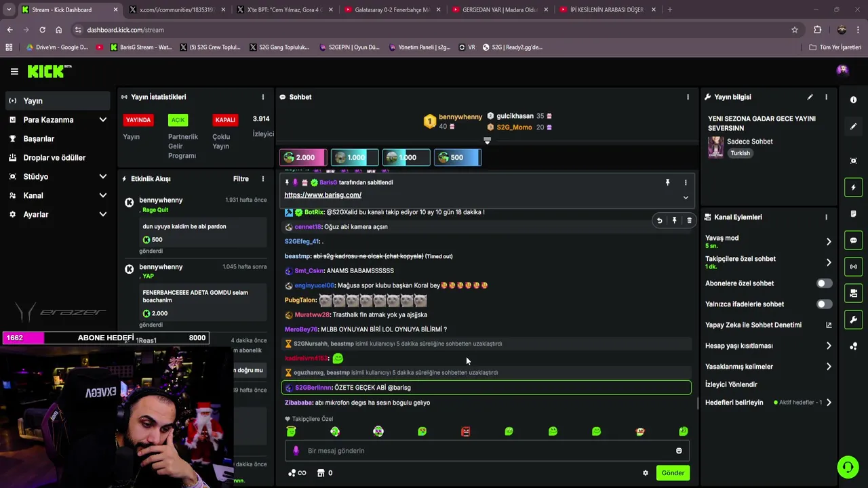
Task: Click the stream category thumbnail Sadece Sohbet
Action: click(715, 147)
